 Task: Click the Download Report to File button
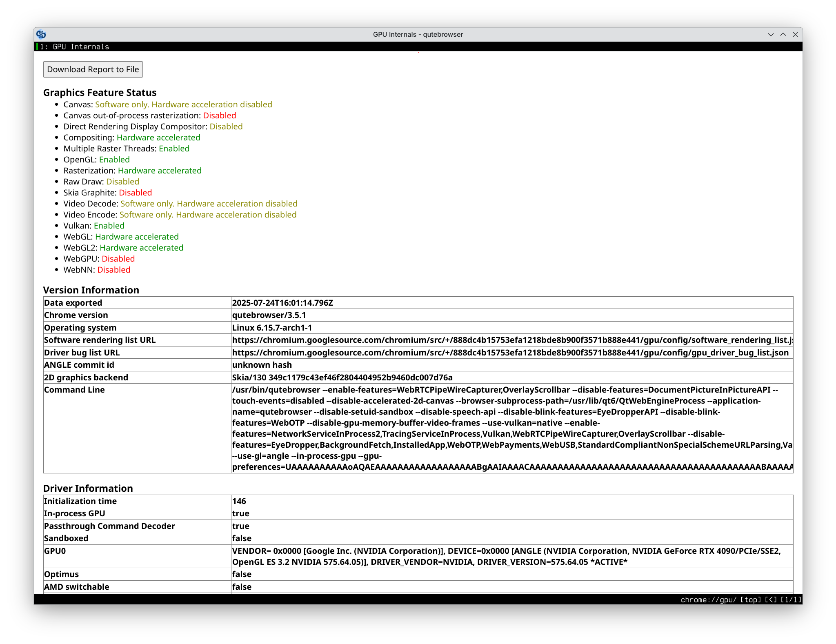click(93, 69)
